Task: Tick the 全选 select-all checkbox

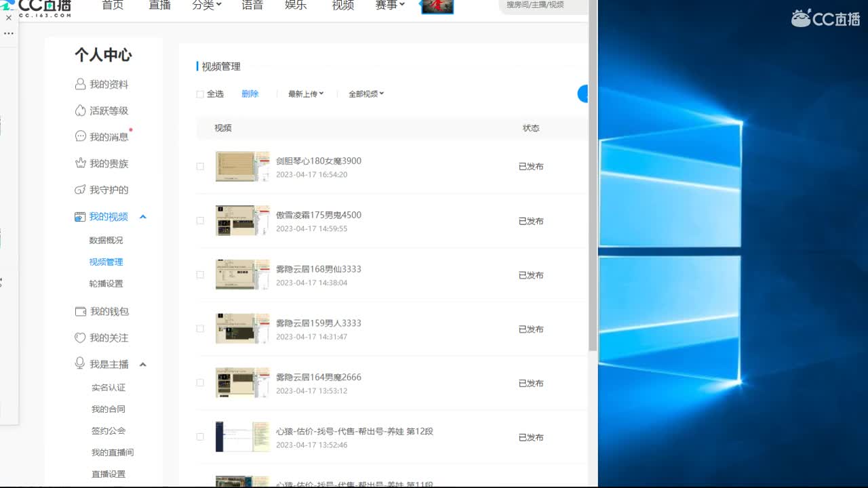Action: pyautogui.click(x=200, y=94)
